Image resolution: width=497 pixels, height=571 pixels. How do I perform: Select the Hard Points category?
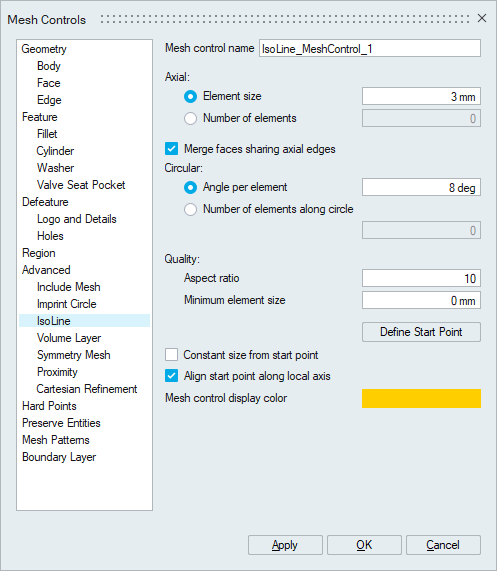pyautogui.click(x=49, y=406)
